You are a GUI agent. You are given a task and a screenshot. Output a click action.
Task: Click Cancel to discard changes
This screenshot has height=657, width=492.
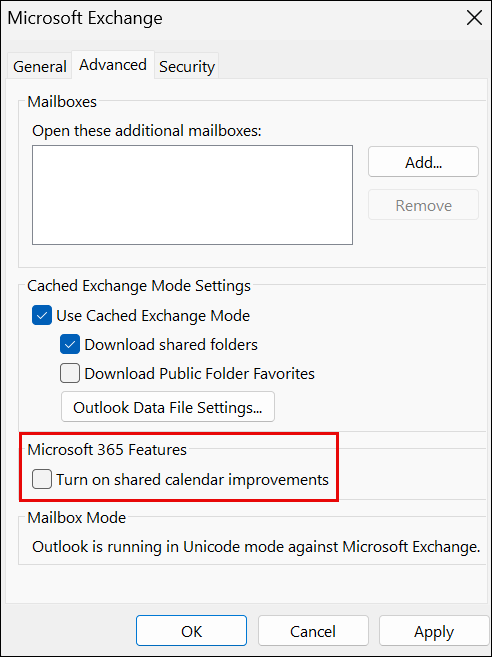pos(313,631)
